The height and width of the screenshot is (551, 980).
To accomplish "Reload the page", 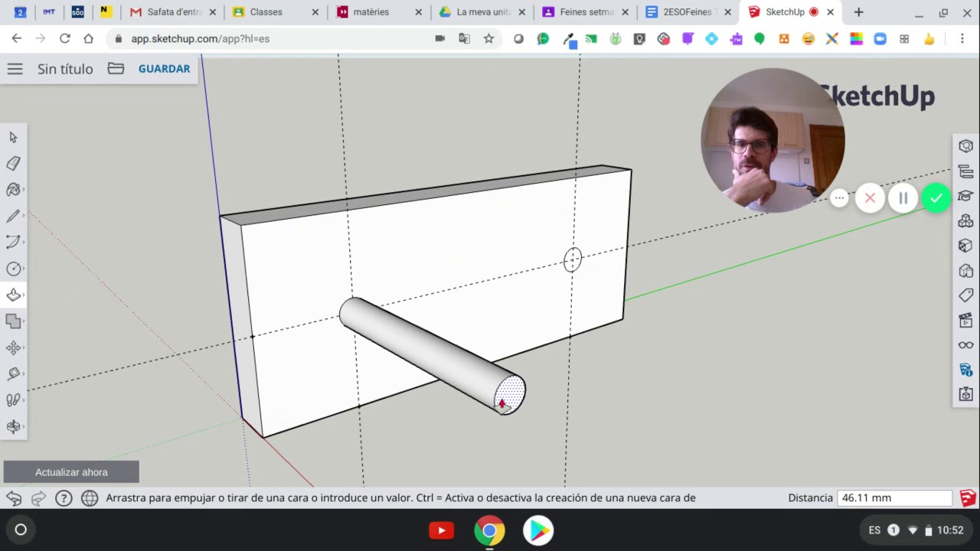I will point(65,38).
